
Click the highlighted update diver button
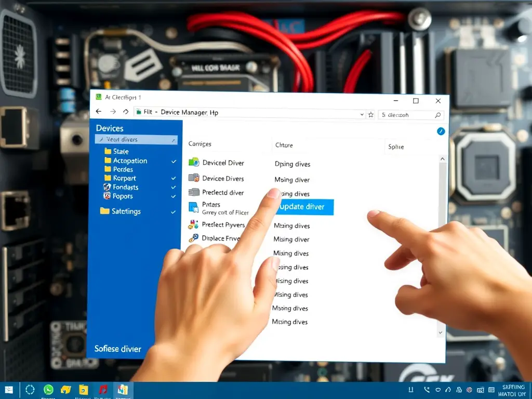(x=304, y=207)
